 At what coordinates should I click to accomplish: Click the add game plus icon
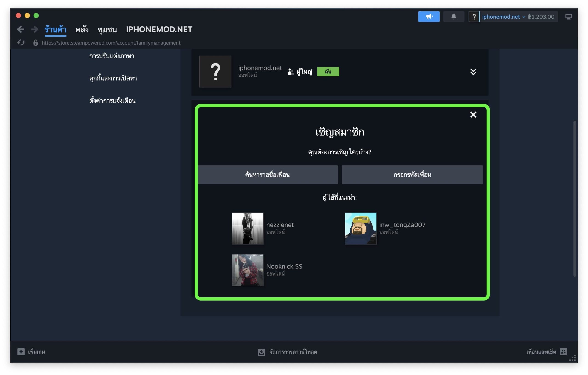pos(21,352)
